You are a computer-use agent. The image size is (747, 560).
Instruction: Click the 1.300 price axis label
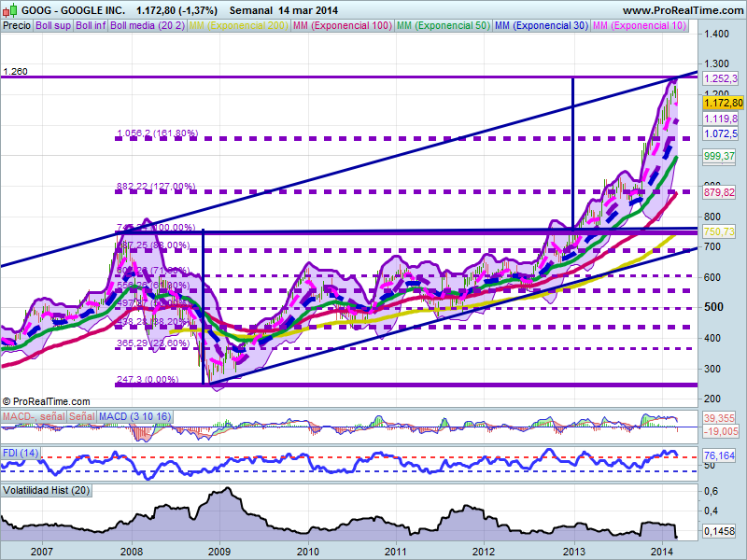pyautogui.click(x=716, y=63)
